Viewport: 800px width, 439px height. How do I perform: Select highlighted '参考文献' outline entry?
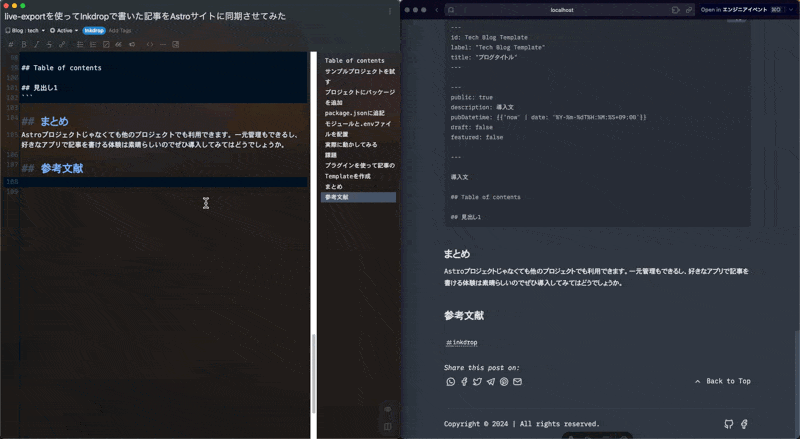(x=358, y=197)
